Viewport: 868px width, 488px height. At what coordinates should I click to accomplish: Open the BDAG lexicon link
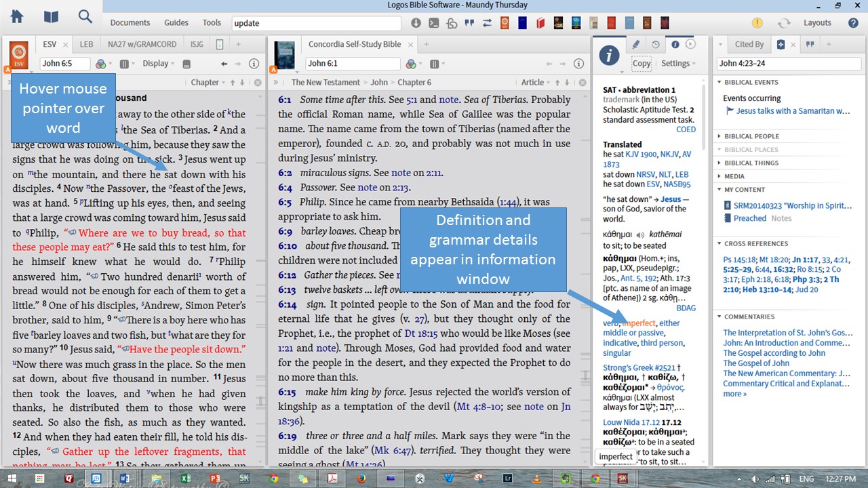(x=686, y=308)
